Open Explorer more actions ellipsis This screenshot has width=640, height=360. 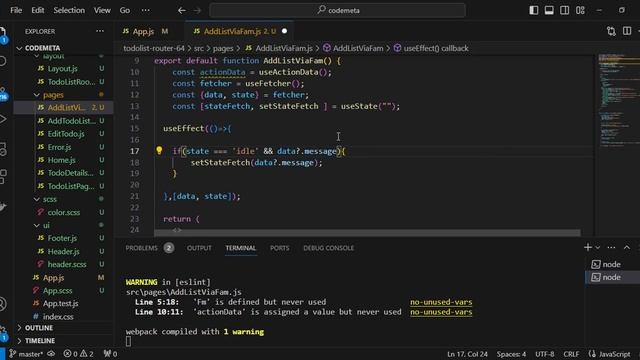coord(100,31)
